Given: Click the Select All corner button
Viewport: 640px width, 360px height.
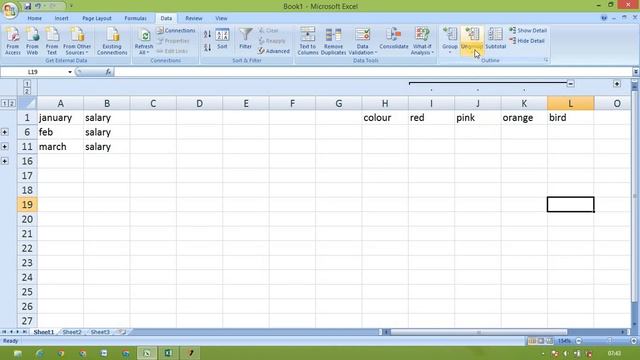Looking at the screenshot, I should coord(27,103).
